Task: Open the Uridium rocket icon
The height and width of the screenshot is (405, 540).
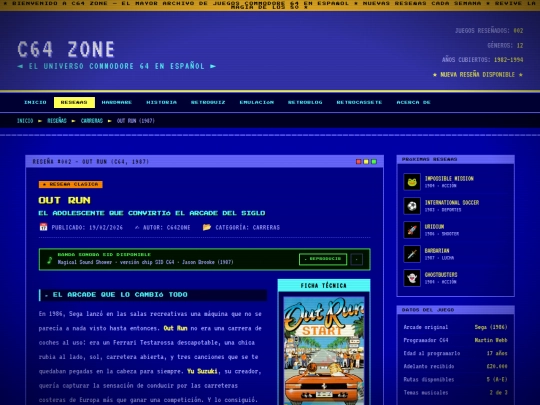Action: click(x=412, y=230)
